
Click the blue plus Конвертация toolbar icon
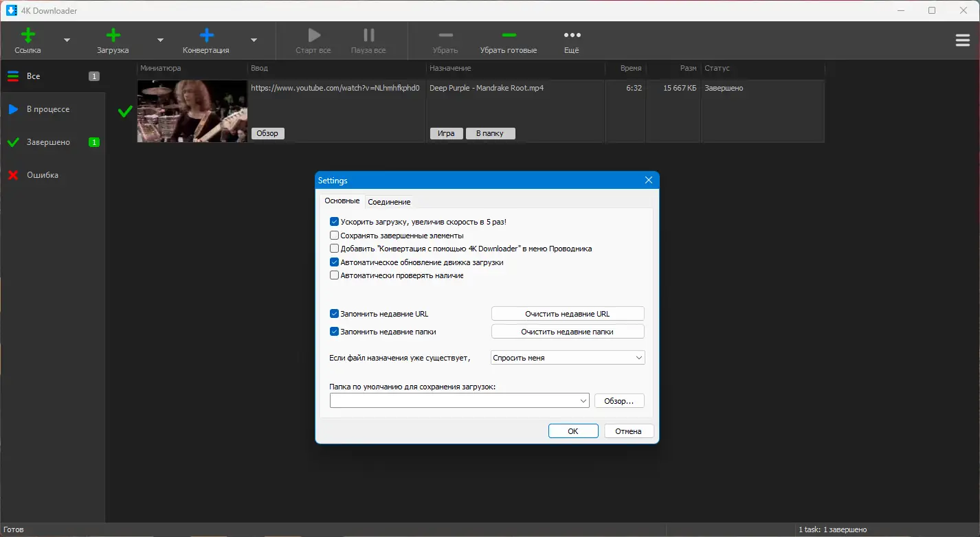[x=206, y=35]
